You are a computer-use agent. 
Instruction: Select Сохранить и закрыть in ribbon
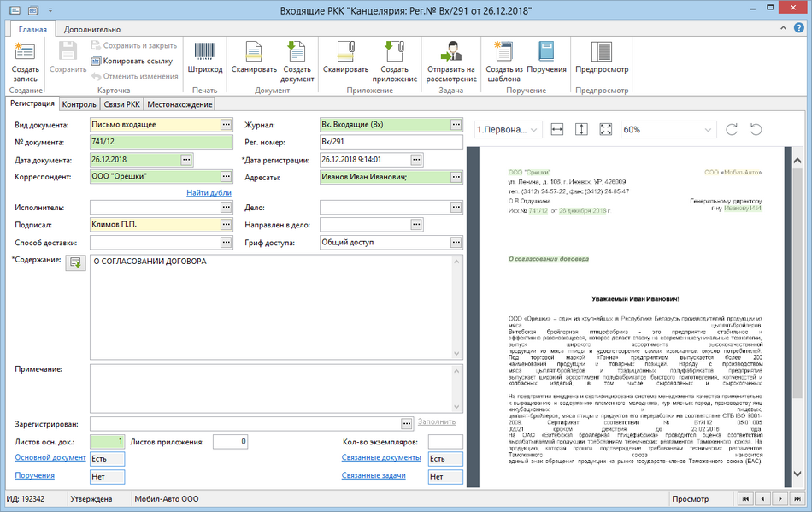coord(134,45)
